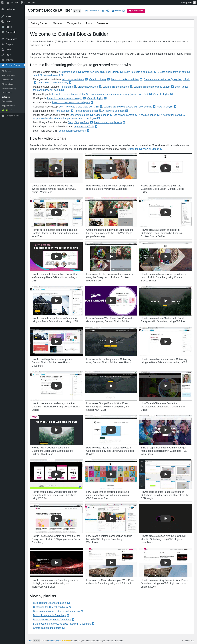Select Custom Blocks in the sidebar
This screenshot has height=644, width=197.
coord(12,65)
